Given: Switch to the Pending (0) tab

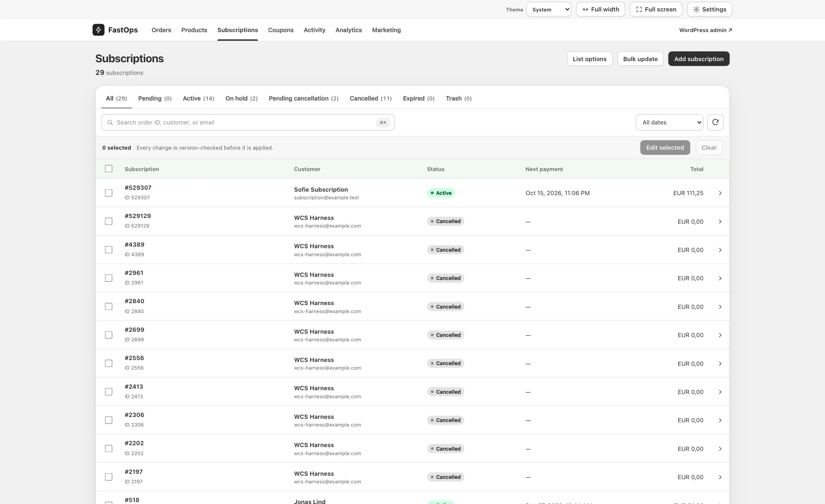Looking at the screenshot, I should (155, 99).
